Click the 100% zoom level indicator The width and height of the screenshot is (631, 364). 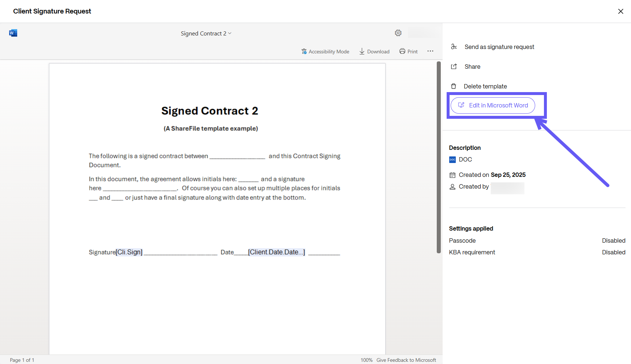point(366,360)
